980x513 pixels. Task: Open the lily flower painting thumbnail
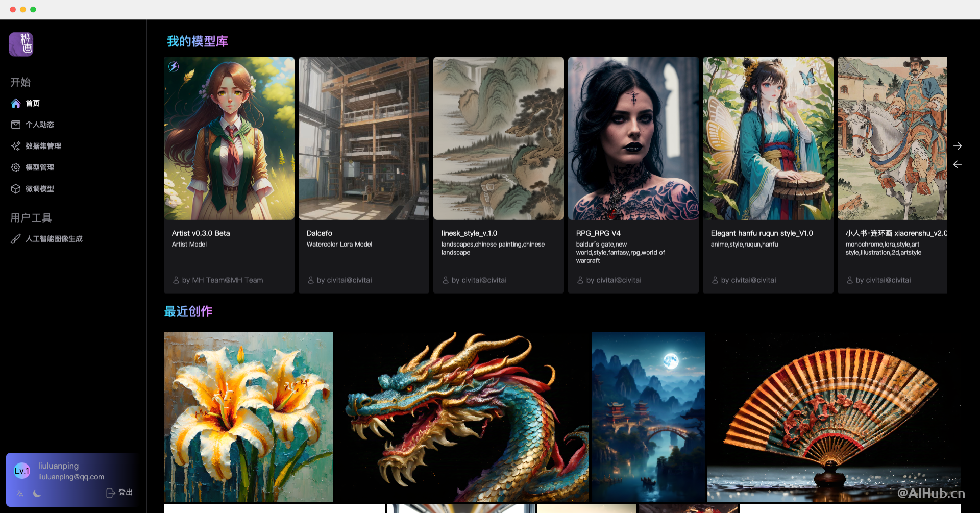point(249,417)
